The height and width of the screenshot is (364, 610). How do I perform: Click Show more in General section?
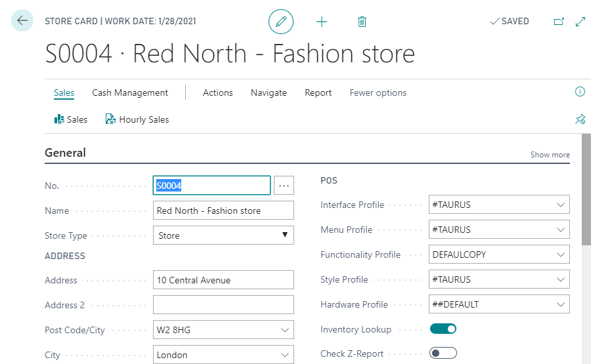pyautogui.click(x=550, y=155)
